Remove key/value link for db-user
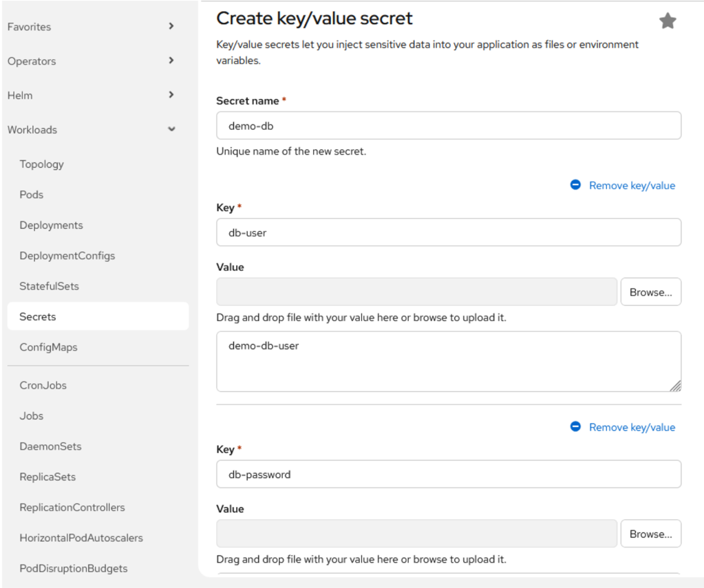The width and height of the screenshot is (704, 588). point(632,186)
